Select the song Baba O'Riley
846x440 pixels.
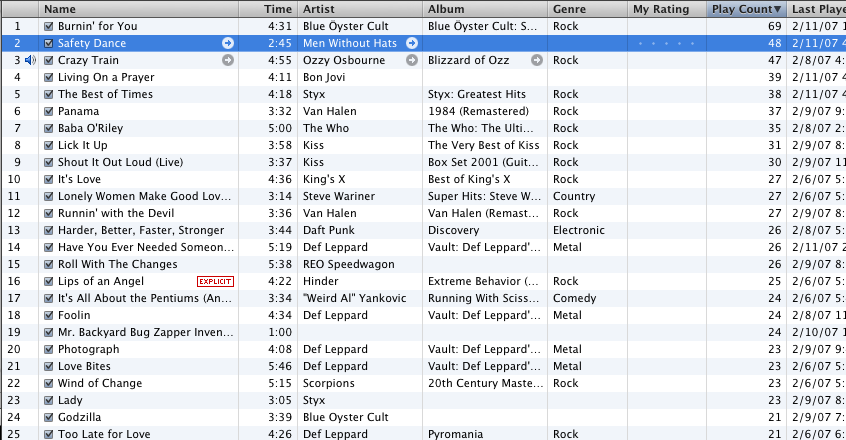pos(91,128)
